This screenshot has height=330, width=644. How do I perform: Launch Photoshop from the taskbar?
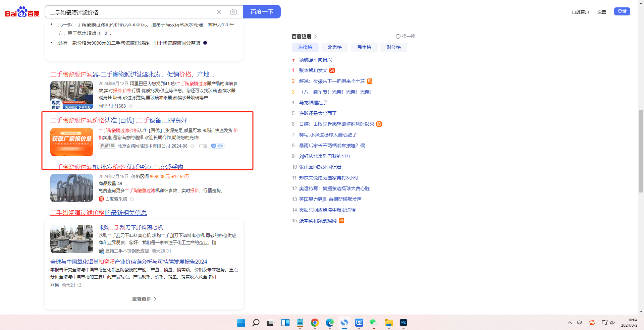coord(403,323)
